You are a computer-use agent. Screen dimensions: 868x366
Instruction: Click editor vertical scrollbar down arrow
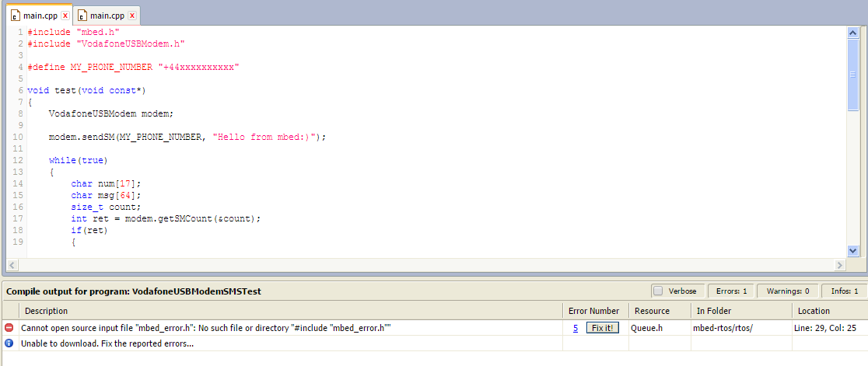853,251
